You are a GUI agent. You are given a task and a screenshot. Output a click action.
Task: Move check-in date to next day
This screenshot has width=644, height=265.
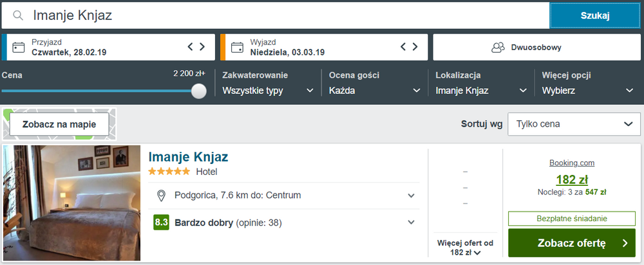[202, 47]
